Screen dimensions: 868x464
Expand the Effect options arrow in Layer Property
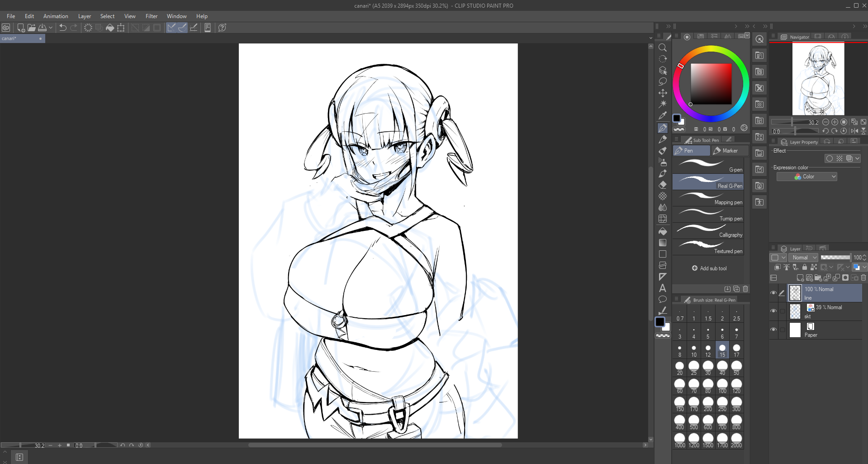[x=858, y=158]
